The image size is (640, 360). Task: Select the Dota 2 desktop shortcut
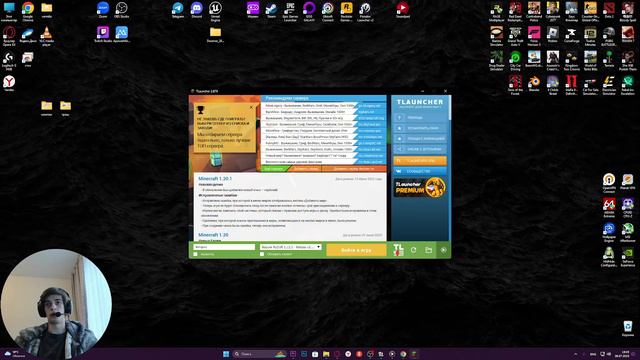pos(609,11)
